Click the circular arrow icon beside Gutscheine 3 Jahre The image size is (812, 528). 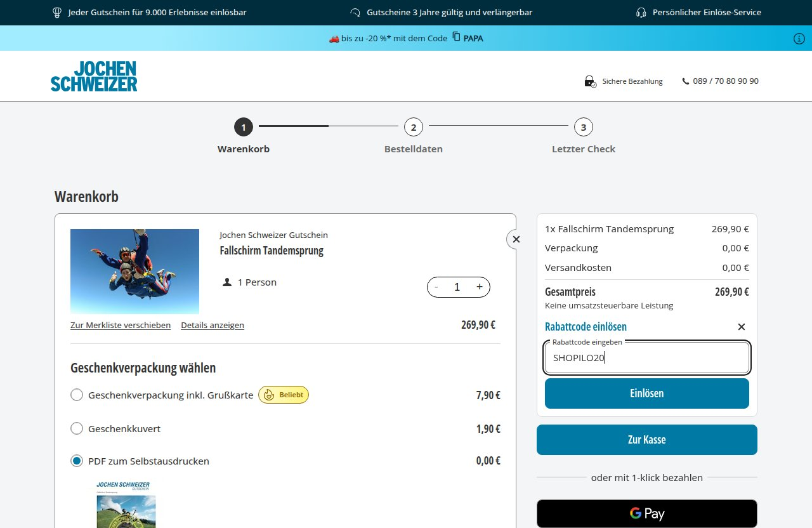pyautogui.click(x=355, y=13)
